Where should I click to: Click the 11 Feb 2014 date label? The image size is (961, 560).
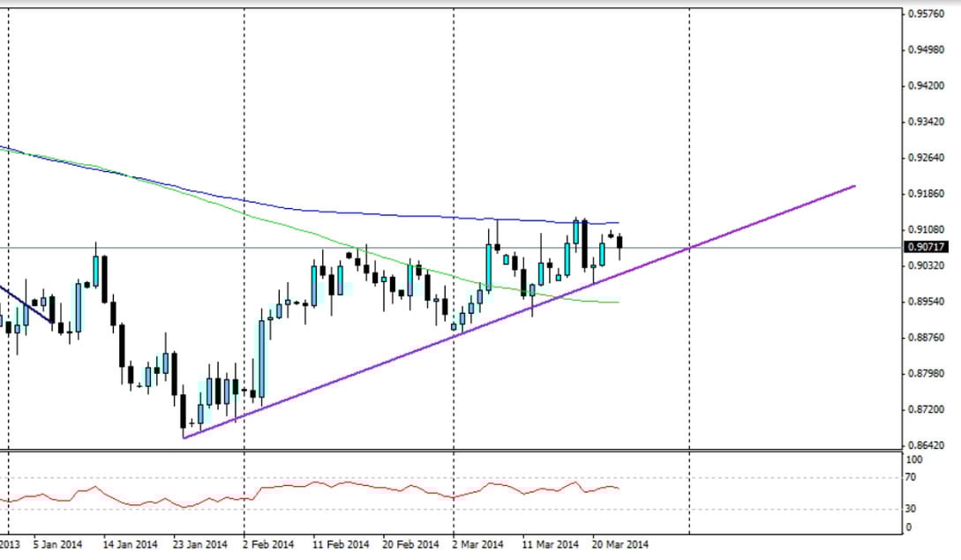pyautogui.click(x=342, y=544)
